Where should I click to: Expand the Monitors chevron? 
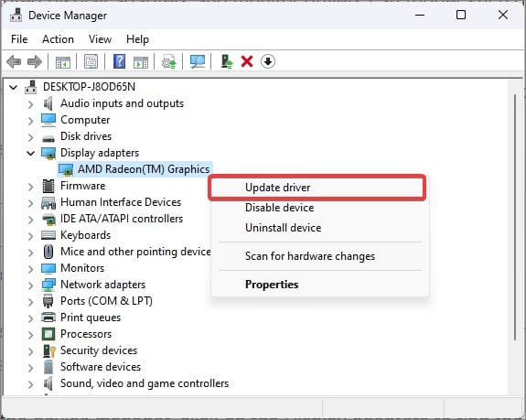pos(30,269)
